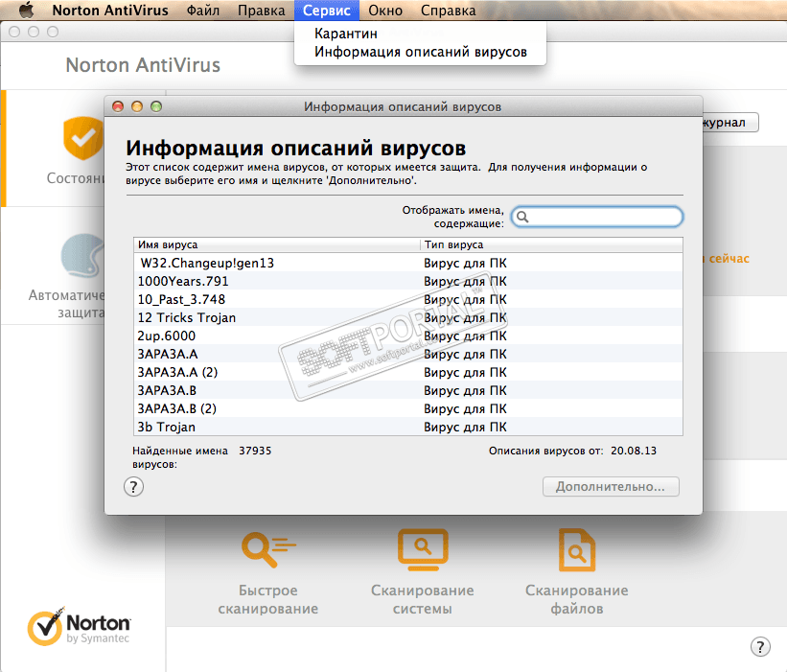Close the virus definitions dialog with red button
The width and height of the screenshot is (787, 672).
[x=118, y=106]
